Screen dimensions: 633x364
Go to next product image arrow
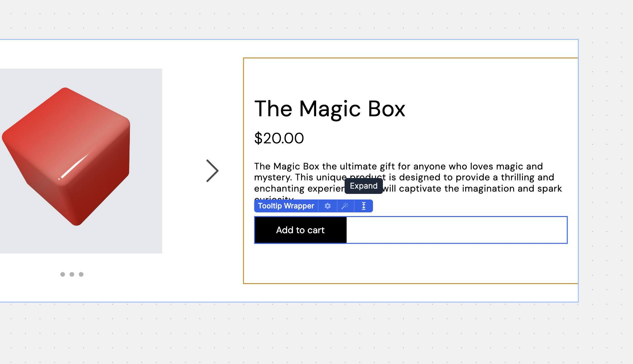[x=212, y=171]
